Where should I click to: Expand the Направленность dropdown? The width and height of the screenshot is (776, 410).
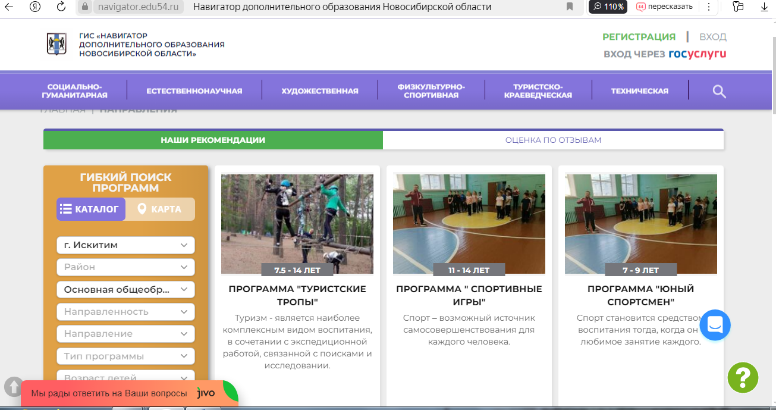(125, 311)
